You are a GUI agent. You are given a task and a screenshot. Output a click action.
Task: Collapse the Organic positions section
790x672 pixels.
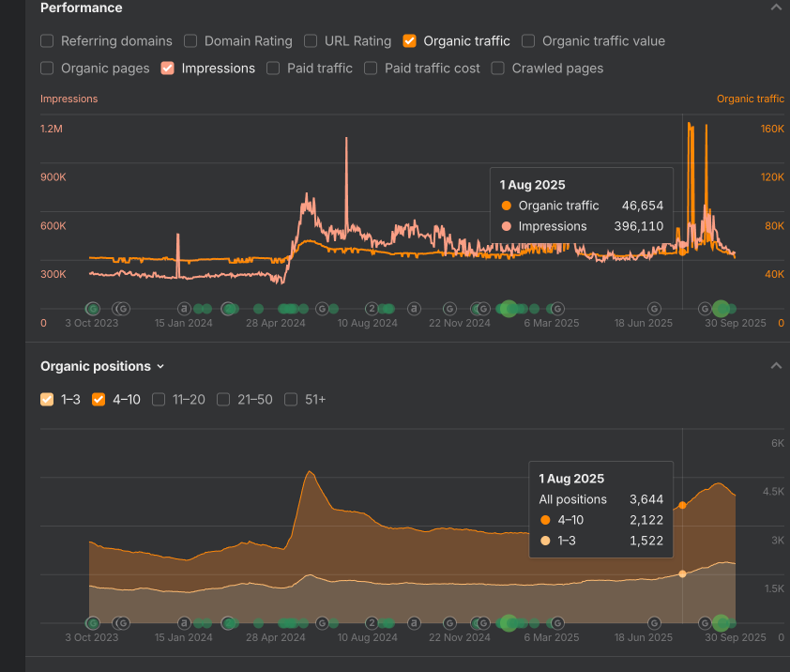coord(775,366)
